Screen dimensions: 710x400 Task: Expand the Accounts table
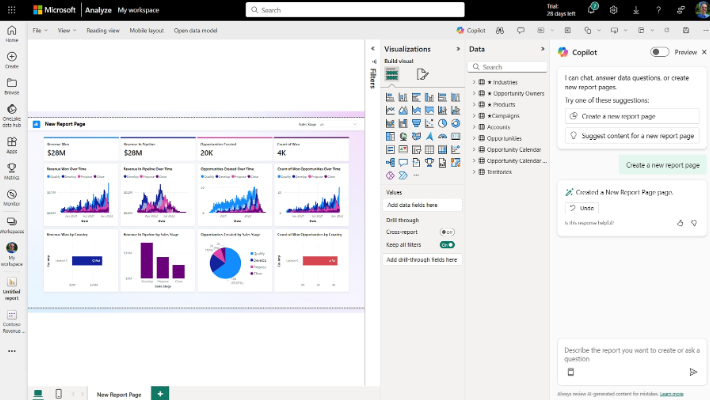tap(474, 127)
